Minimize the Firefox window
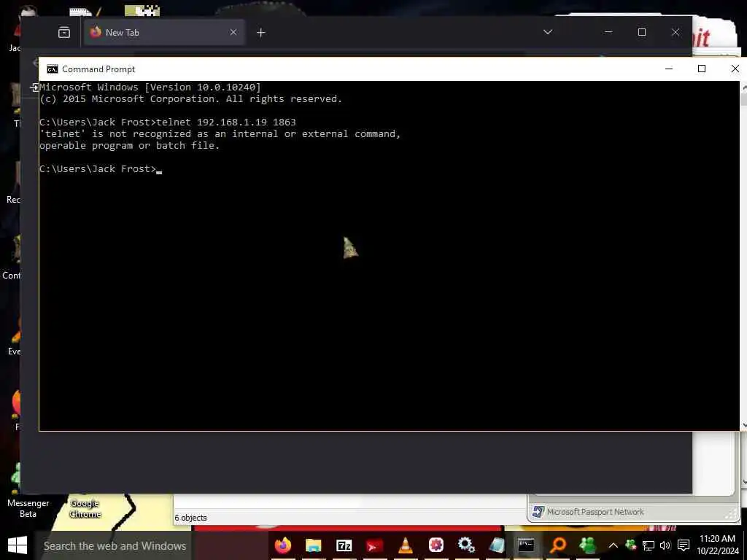This screenshot has width=747, height=560. tap(608, 32)
